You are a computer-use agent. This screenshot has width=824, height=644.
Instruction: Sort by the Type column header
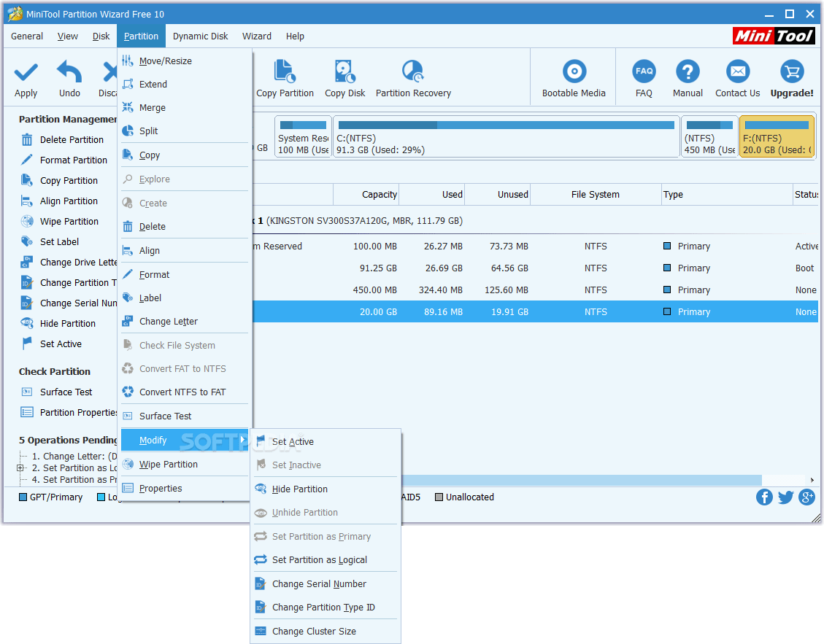pyautogui.click(x=727, y=195)
